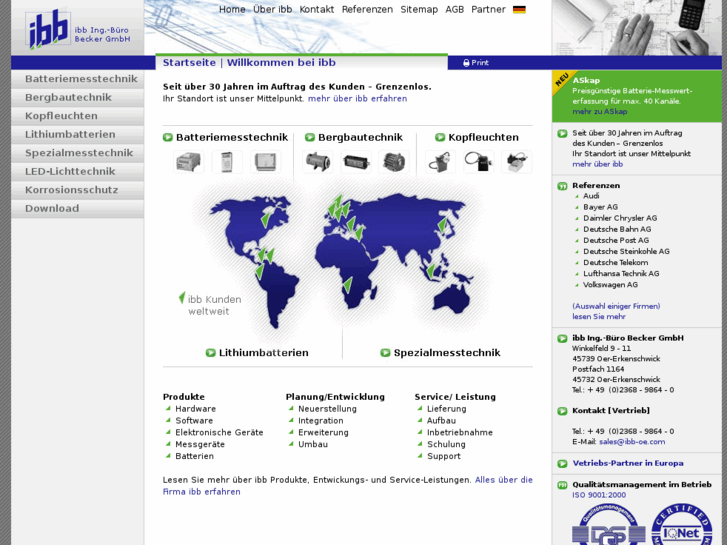
Task: Open Kontakt in top navigation
Action: click(x=317, y=9)
